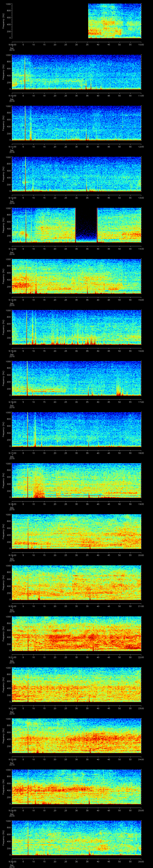Viewport: 153px width, 868px height.
Task: Click the "9:14:00" start time label
Action: pyautogui.click(x=12, y=300)
